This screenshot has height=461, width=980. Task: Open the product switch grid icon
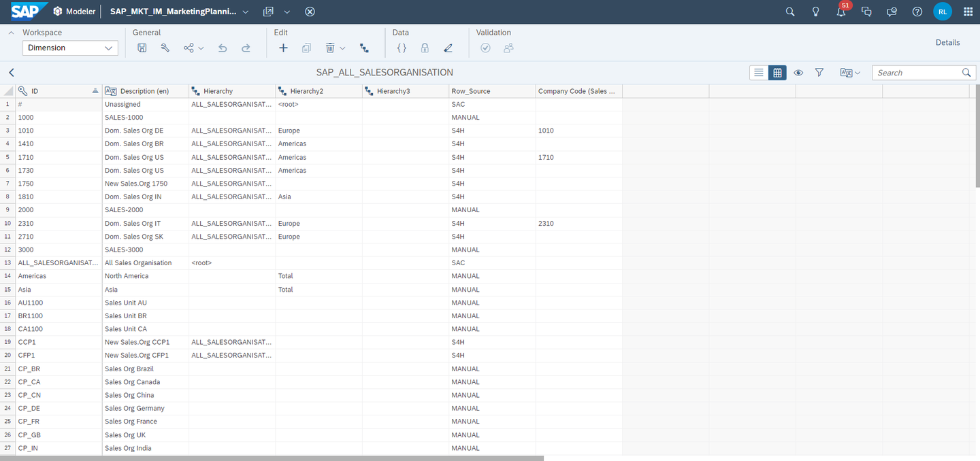[x=968, y=12]
